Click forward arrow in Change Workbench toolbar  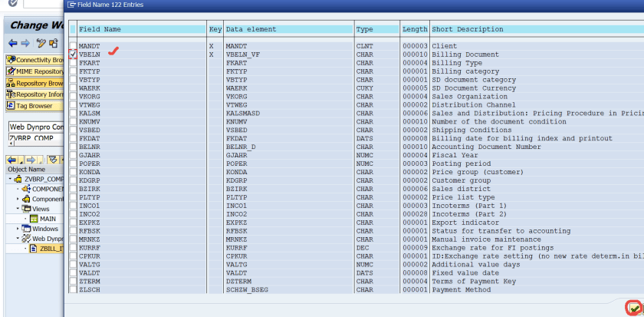[x=25, y=43]
